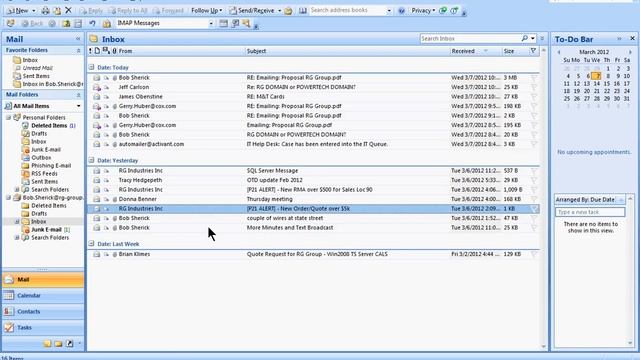
Task: Toggle flag on More Minutes and Text Broadcast row
Action: tap(534, 228)
